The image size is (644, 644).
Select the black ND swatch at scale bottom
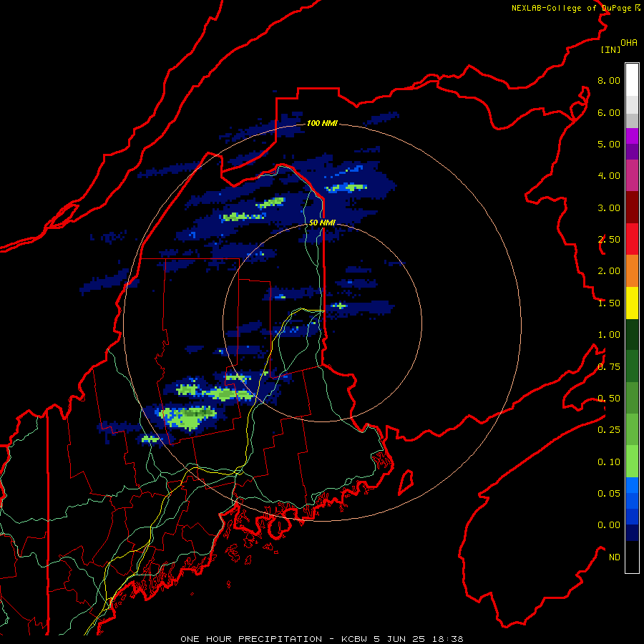coord(632,557)
